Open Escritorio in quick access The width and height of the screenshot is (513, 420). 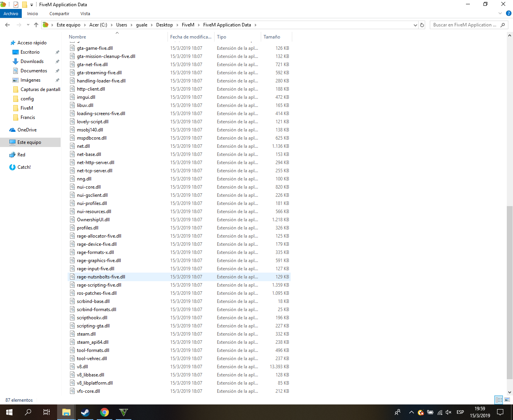coord(30,52)
